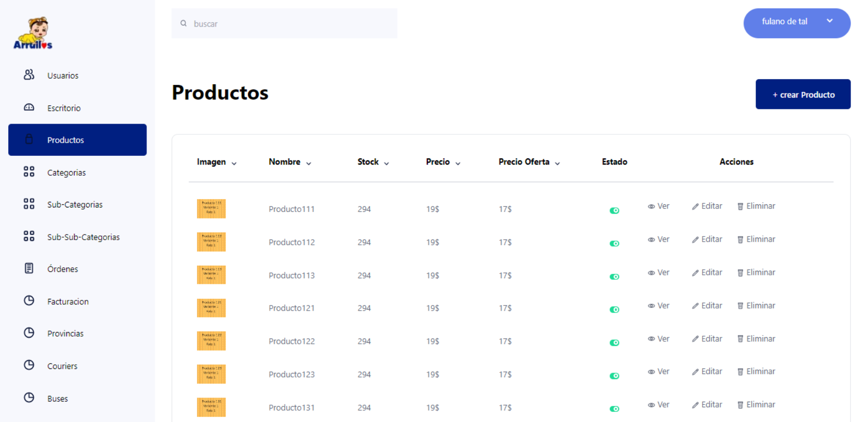The width and height of the screenshot is (868, 422).
Task: Click the Categorias grid icon
Action: coord(29,172)
